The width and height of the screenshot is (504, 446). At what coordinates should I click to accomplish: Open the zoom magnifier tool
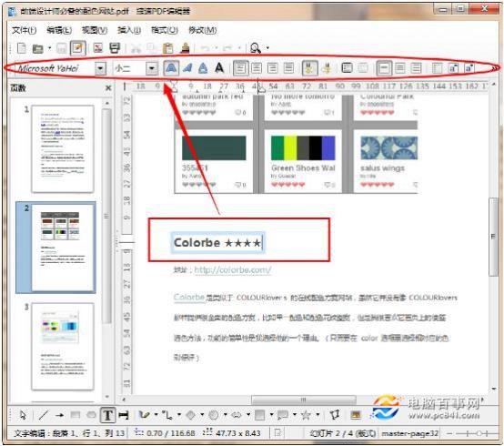coord(256,48)
